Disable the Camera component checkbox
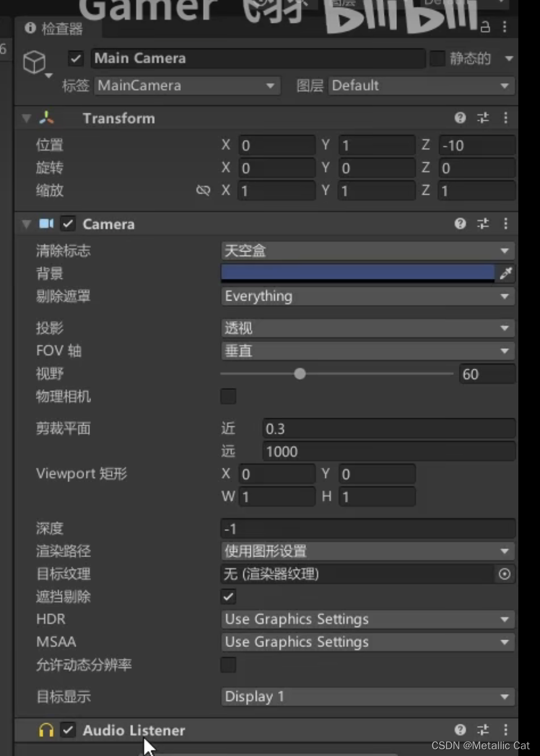The width and height of the screenshot is (540, 756). click(68, 224)
